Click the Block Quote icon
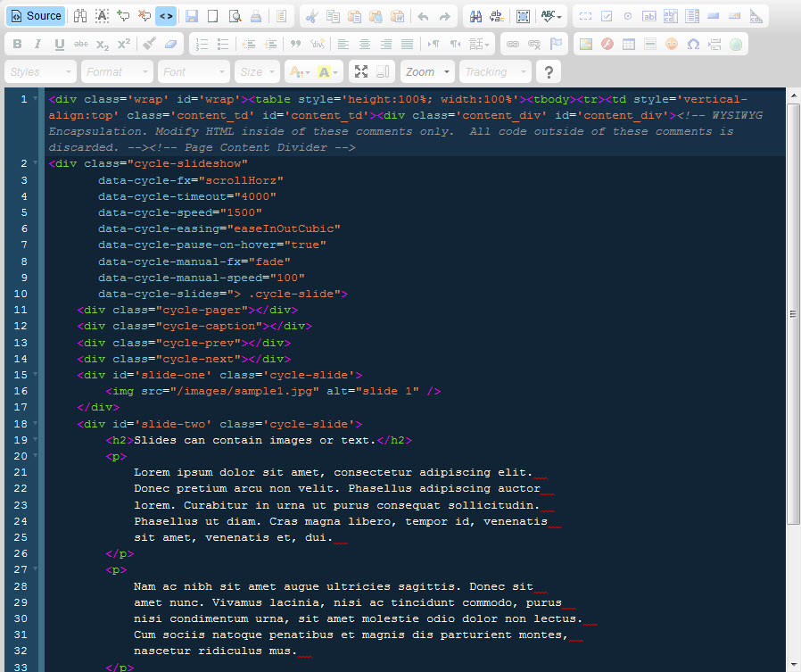This screenshot has width=801, height=672. 295,44
